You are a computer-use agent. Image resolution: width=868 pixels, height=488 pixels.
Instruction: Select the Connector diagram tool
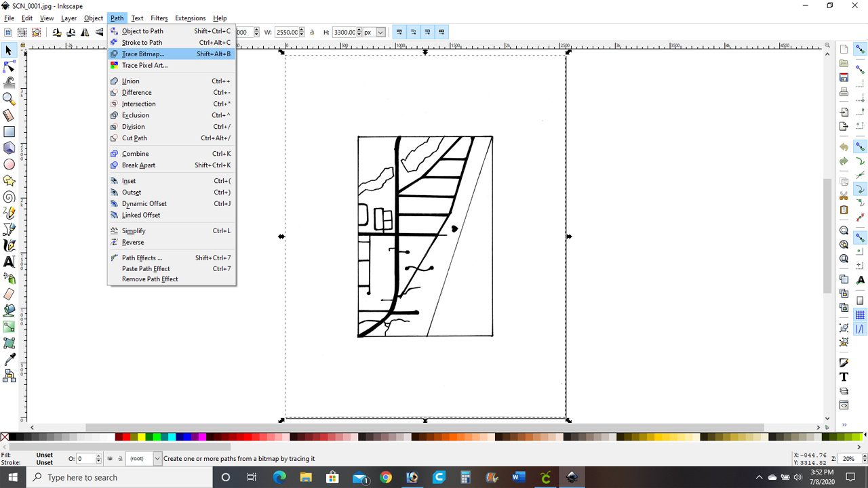coord(9,375)
